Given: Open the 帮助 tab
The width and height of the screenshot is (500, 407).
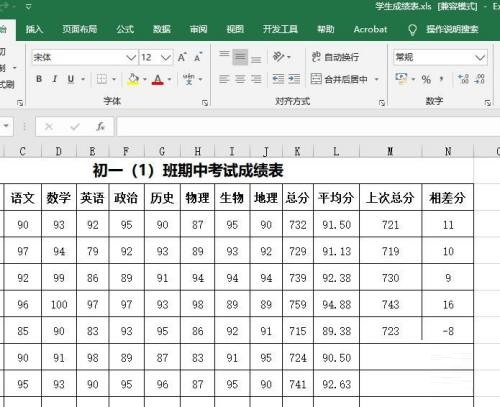Looking at the screenshot, I should pos(325,29).
